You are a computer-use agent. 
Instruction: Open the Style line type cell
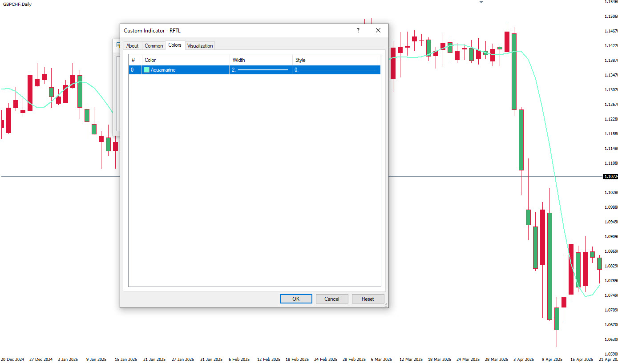pos(336,70)
